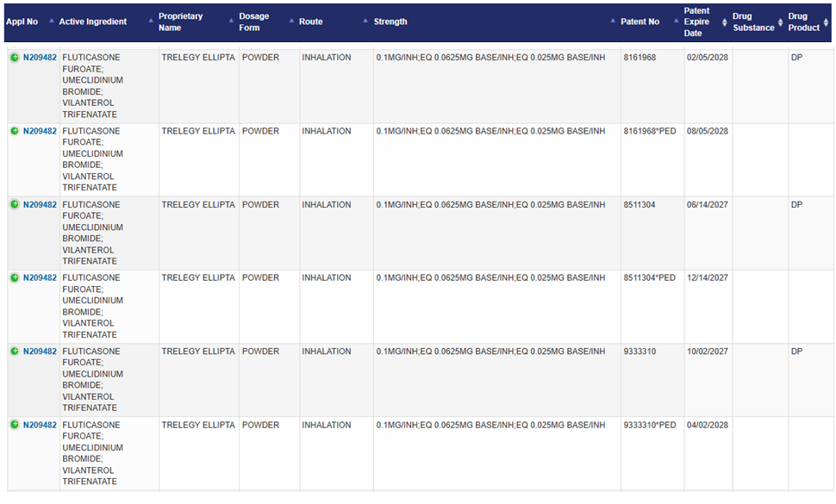
Task: Sort table by Patent No header
Action: 639,22
